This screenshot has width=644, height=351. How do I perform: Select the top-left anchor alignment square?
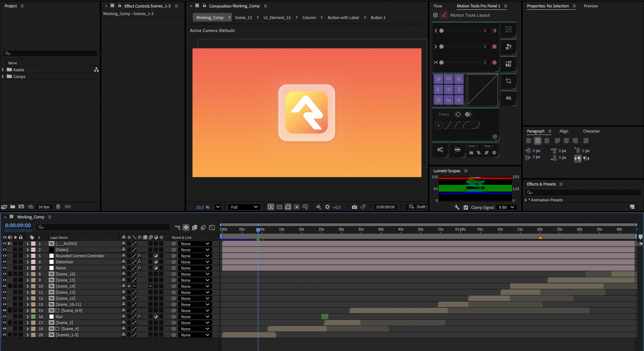coord(438,79)
